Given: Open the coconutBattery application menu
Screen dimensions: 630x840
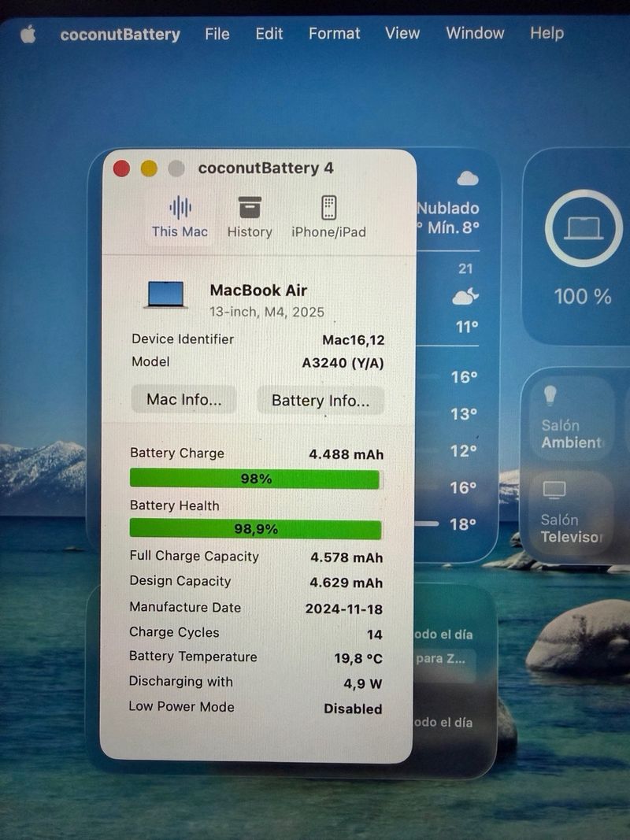Looking at the screenshot, I should click(x=120, y=35).
